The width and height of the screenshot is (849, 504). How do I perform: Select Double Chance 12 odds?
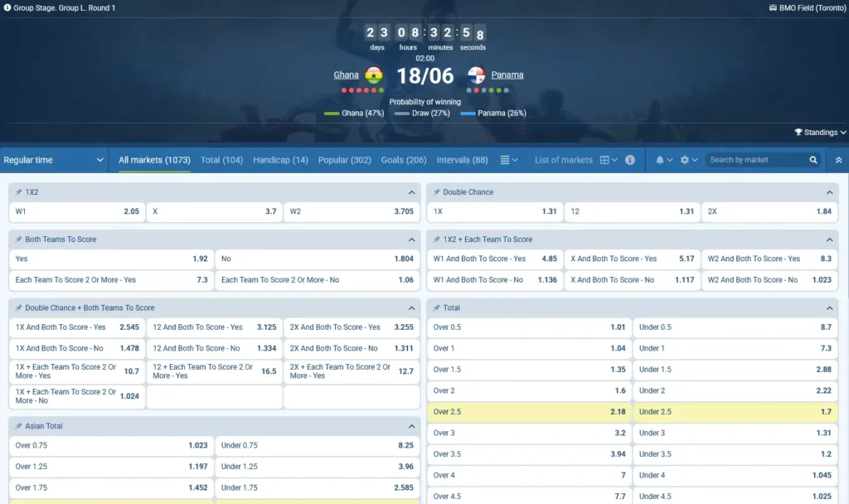tap(633, 211)
